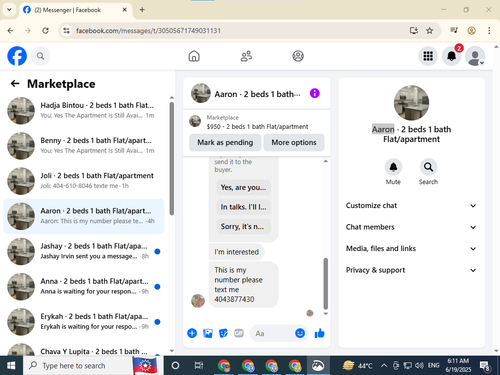Go back using the Marketplace back arrow

(x=15, y=83)
